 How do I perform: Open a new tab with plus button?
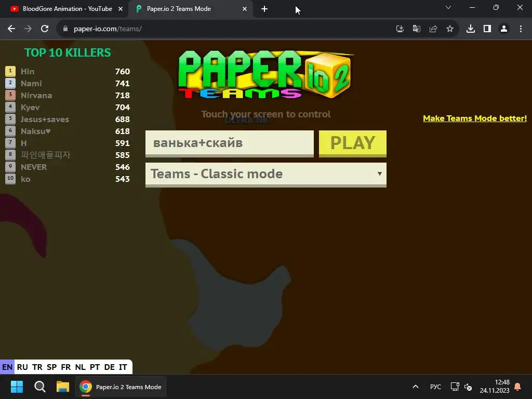(x=264, y=9)
